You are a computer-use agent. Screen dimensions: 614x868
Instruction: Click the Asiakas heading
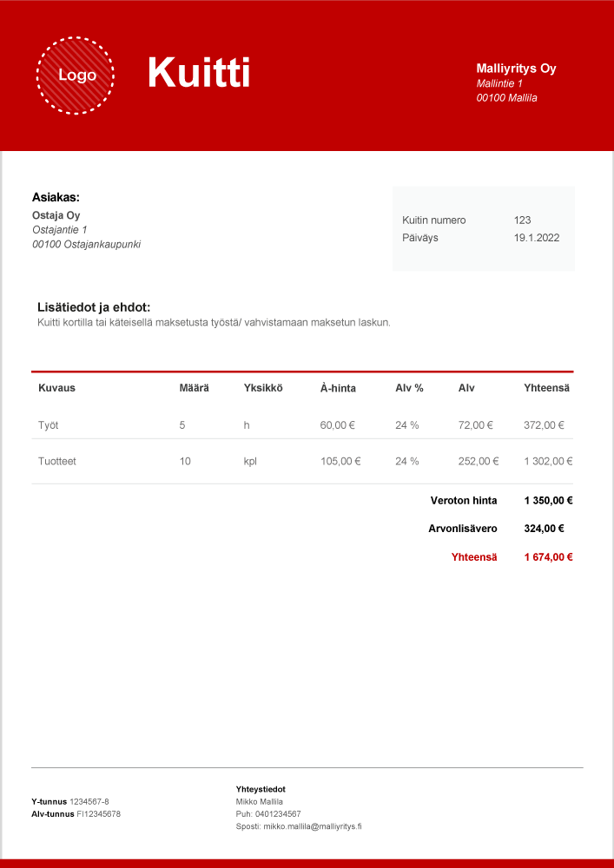point(56,198)
